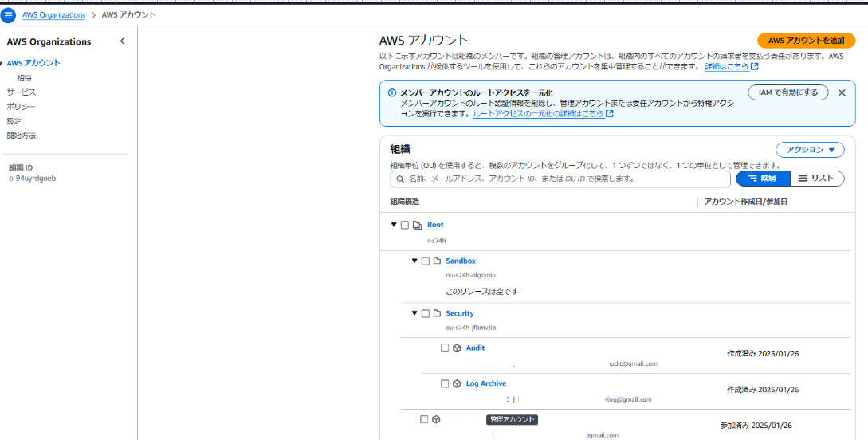The height and width of the screenshot is (440, 868).
Task: Check the Sandbox OU checkbox
Action: click(425, 261)
